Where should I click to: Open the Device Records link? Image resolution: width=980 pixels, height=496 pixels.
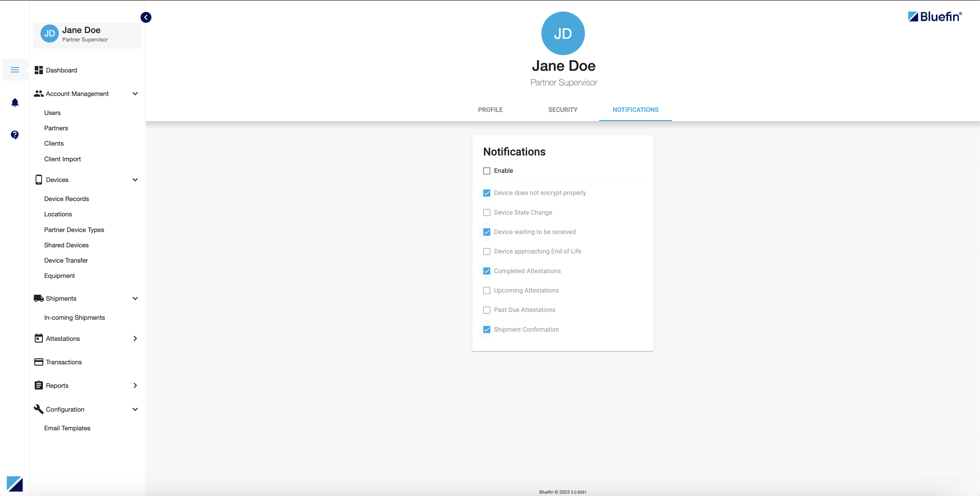coord(67,199)
